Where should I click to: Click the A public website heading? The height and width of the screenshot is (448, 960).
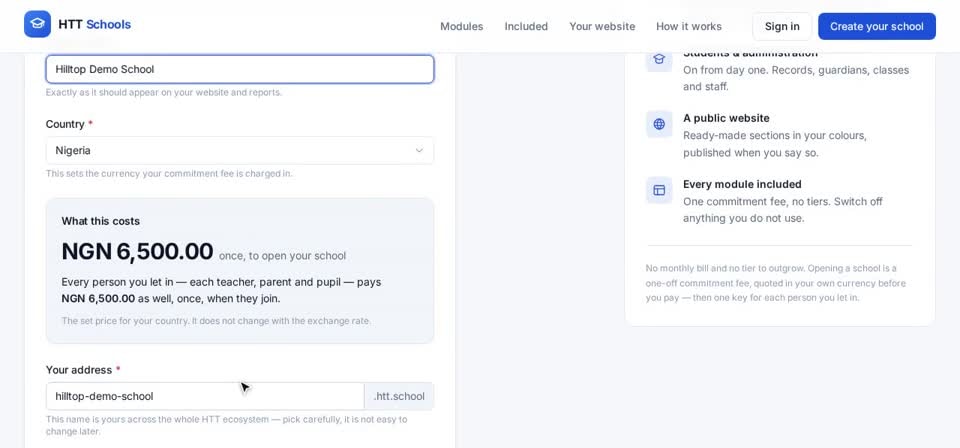726,118
